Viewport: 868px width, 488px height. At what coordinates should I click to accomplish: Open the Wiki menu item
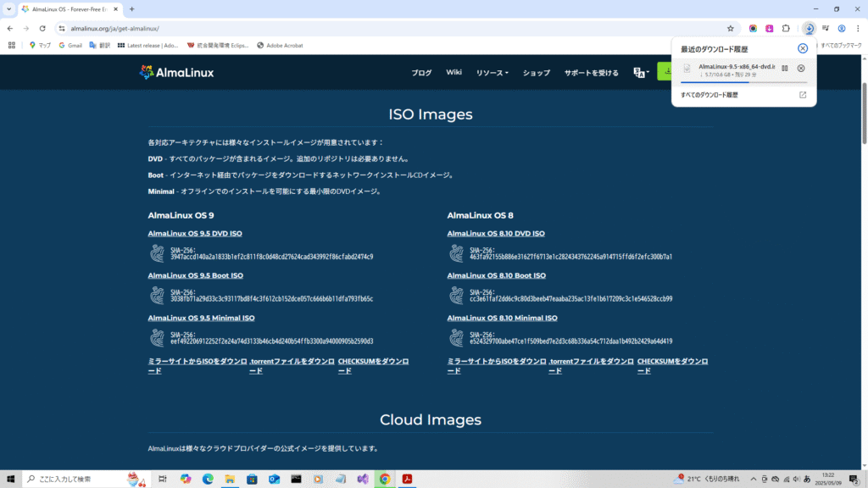click(454, 73)
